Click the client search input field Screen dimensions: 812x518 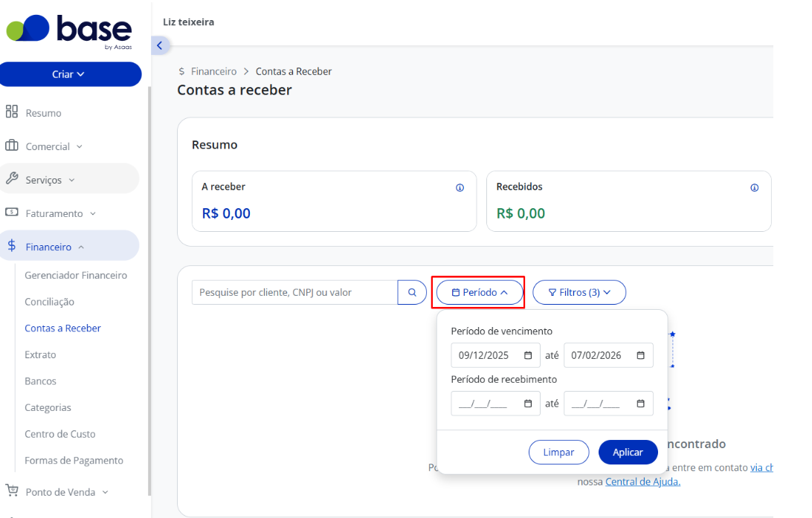coord(294,292)
